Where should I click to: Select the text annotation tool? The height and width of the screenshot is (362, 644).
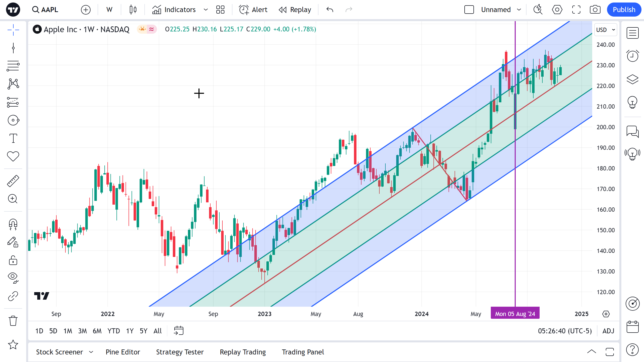13,138
